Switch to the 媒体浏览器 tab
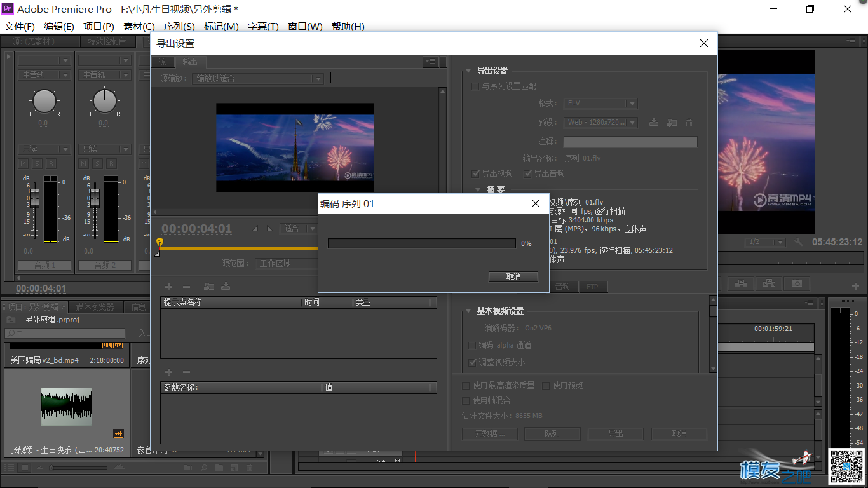Screen dimensions: 868x488 pos(95,307)
